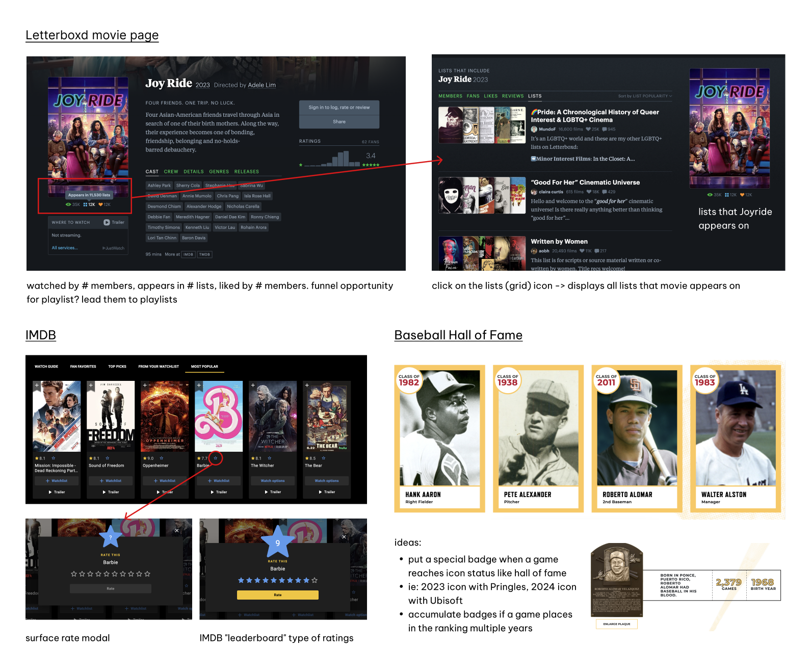Click the heart icon under the right Joy Ride poster
This screenshot has width=811, height=672.
742,195
